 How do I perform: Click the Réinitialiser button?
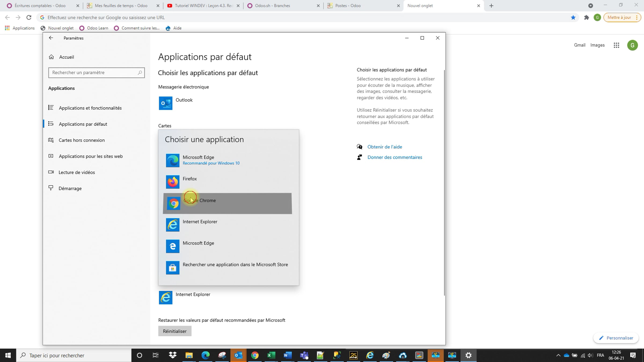[175, 331]
